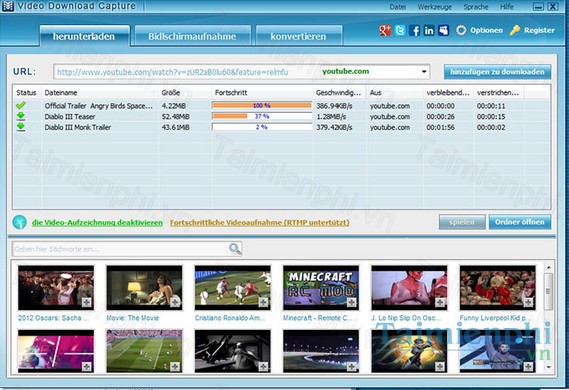Click the MySpace share icon
569x390 pixels.
(443, 30)
